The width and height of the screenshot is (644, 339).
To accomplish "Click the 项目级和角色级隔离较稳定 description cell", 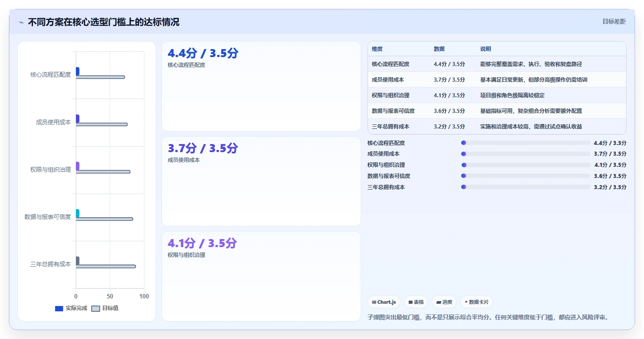I will pyautogui.click(x=512, y=95).
